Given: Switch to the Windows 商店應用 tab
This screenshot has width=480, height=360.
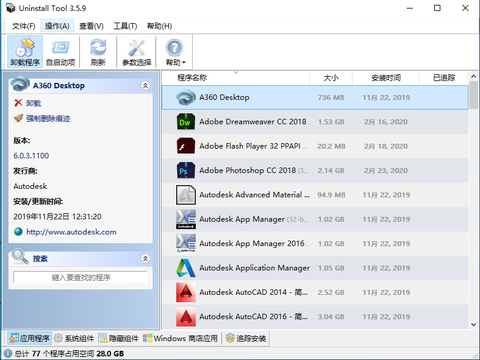Looking at the screenshot, I should click(x=180, y=338).
